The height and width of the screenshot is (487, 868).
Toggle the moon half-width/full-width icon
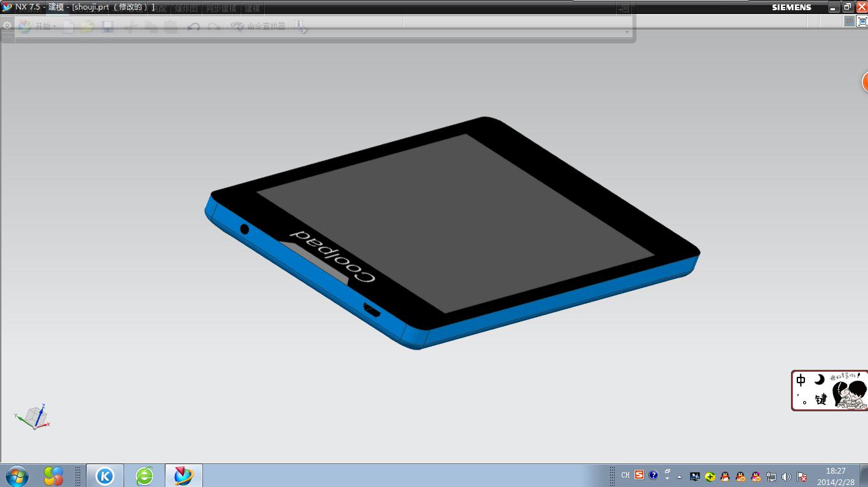click(820, 379)
